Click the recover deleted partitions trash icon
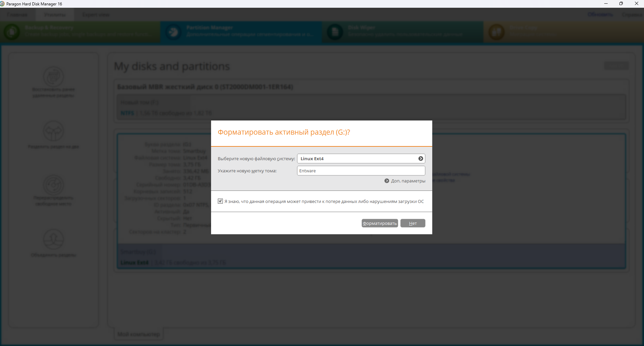 [x=53, y=76]
